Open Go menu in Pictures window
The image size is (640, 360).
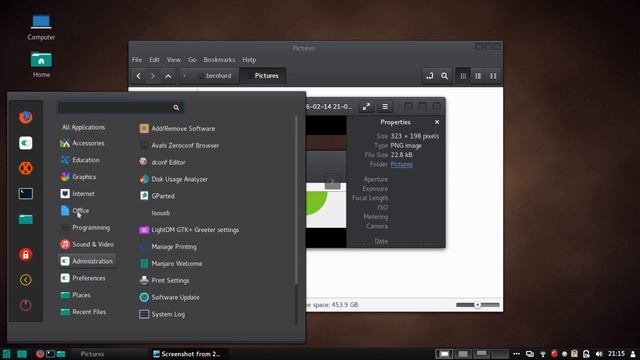click(192, 60)
